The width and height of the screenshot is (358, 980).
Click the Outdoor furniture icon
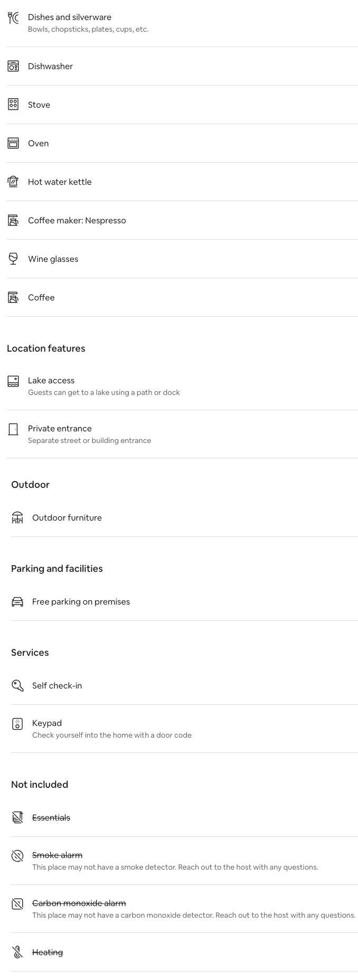[x=17, y=518]
